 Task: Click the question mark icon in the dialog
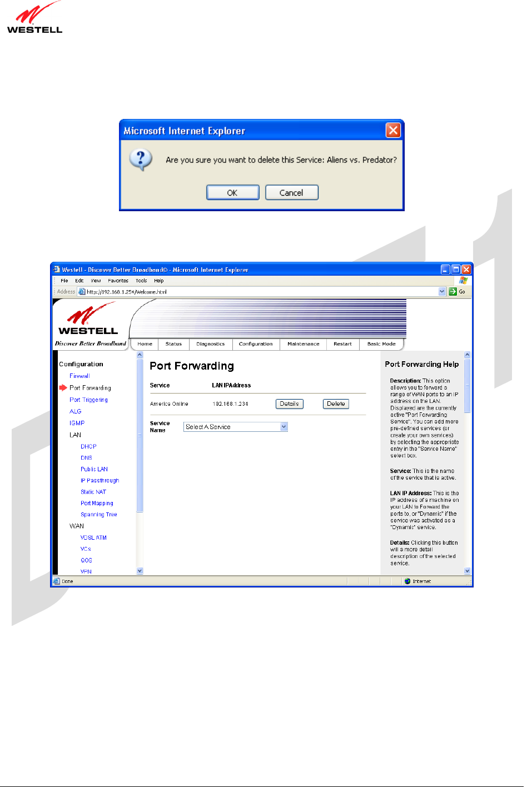tap(141, 160)
